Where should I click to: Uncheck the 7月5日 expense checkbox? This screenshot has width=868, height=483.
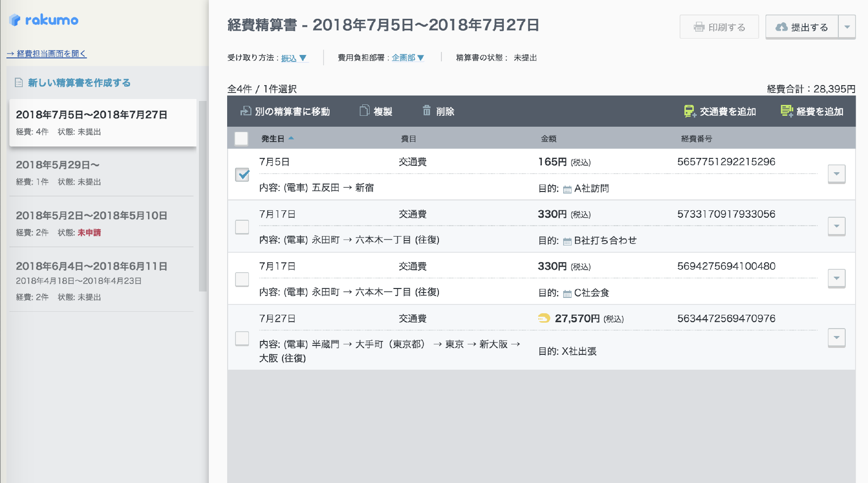click(x=242, y=174)
